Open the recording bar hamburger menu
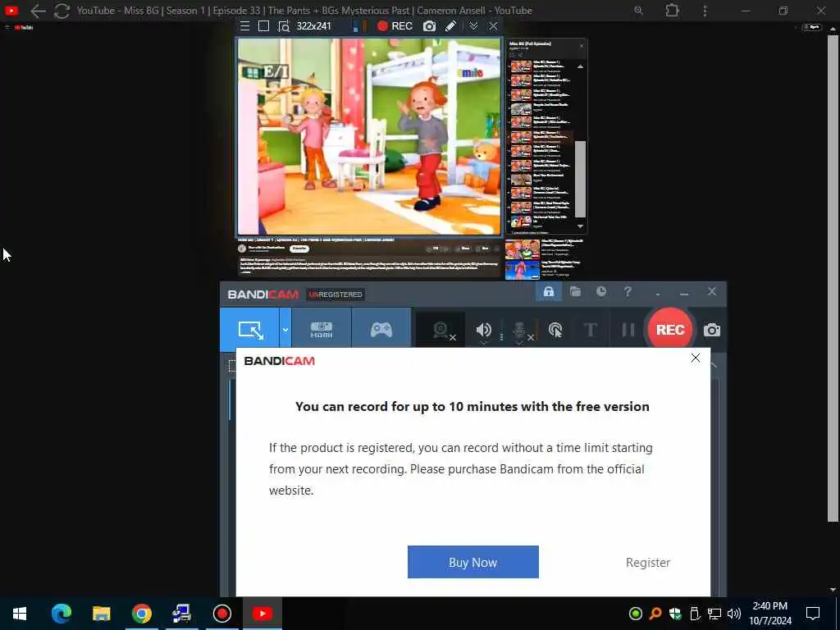The width and height of the screenshot is (840, 630). (x=244, y=26)
